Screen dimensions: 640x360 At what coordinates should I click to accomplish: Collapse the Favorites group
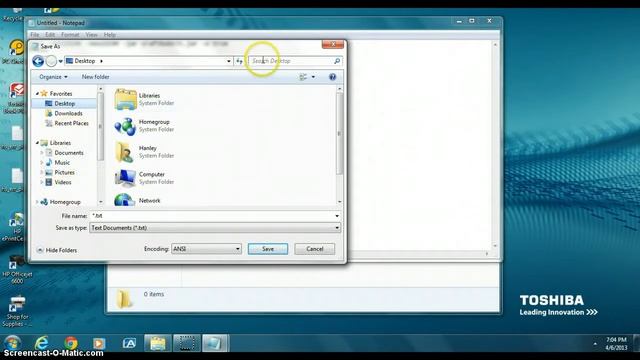coord(37,93)
